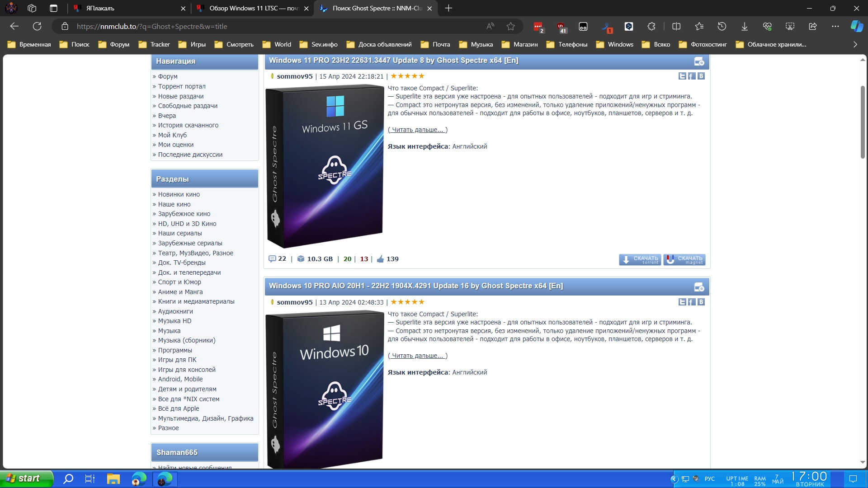
Task: Click Читать дальше under Windows 11 post
Action: tap(418, 130)
